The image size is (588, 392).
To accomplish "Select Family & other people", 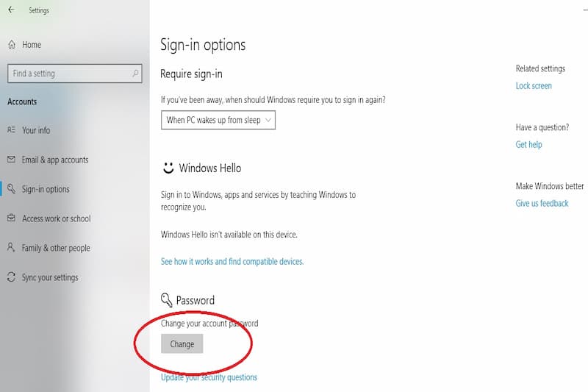I will tap(56, 248).
